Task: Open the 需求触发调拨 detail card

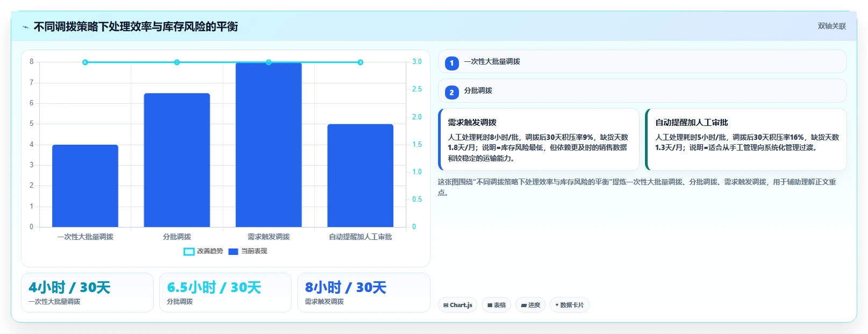Action: [x=539, y=140]
